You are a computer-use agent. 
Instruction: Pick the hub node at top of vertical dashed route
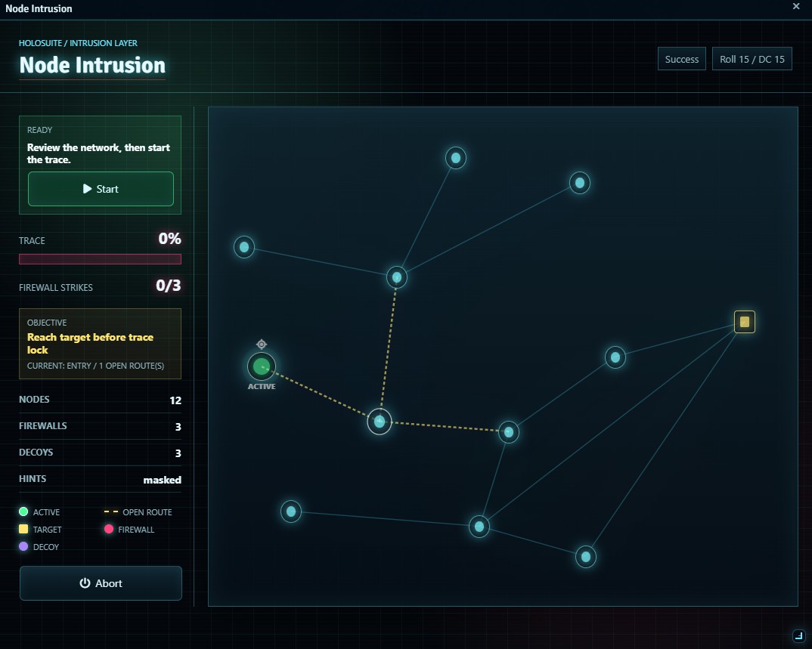(x=397, y=277)
